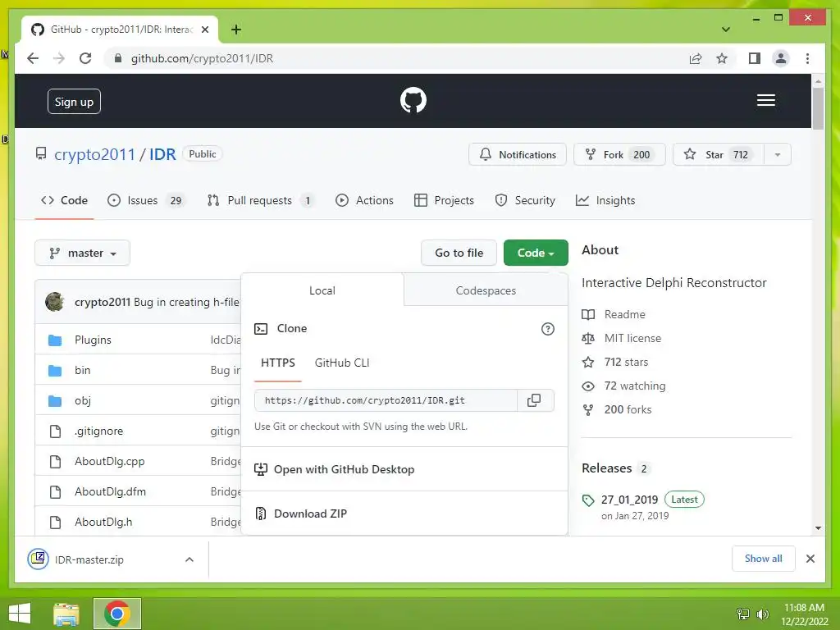Click the volume speaker tray icon
Image resolution: width=840 pixels, height=630 pixels.
(x=763, y=614)
